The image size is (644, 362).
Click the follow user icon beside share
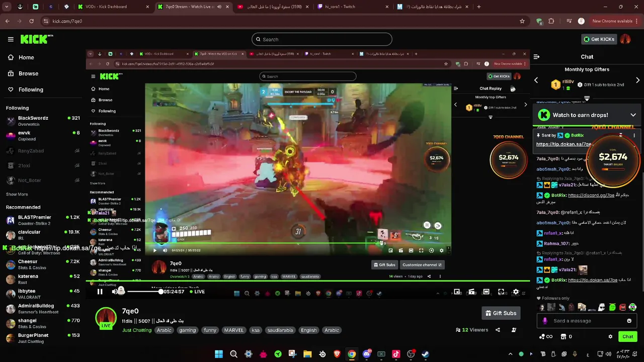pyautogui.click(x=514, y=330)
